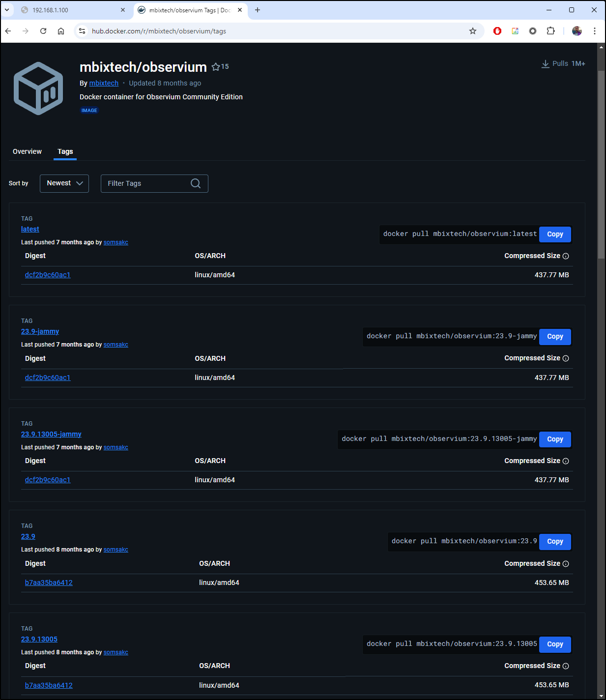The height and width of the screenshot is (700, 606).
Task: Open the somsakc link under 23.9.13005 tag
Action: [x=116, y=652]
